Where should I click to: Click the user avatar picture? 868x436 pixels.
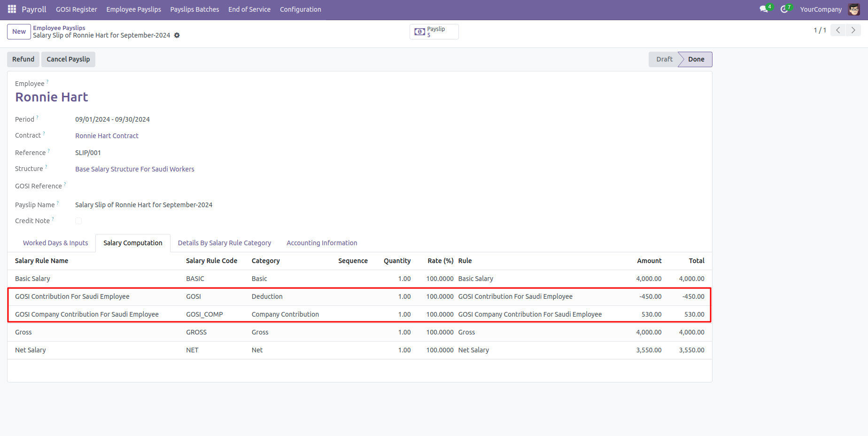pyautogui.click(x=854, y=9)
